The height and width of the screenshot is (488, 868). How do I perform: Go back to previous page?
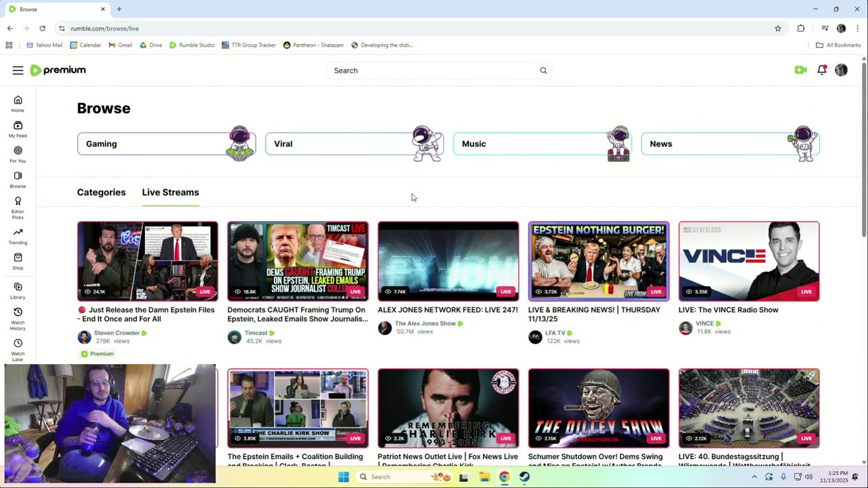[x=9, y=28]
